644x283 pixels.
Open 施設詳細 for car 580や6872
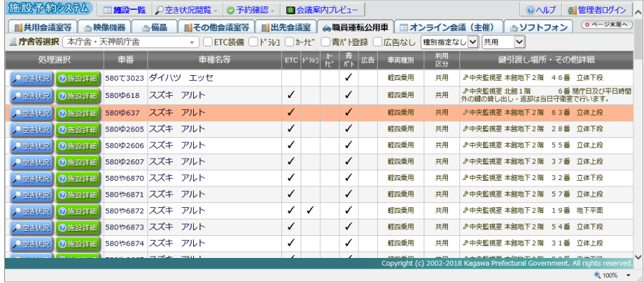(78, 211)
